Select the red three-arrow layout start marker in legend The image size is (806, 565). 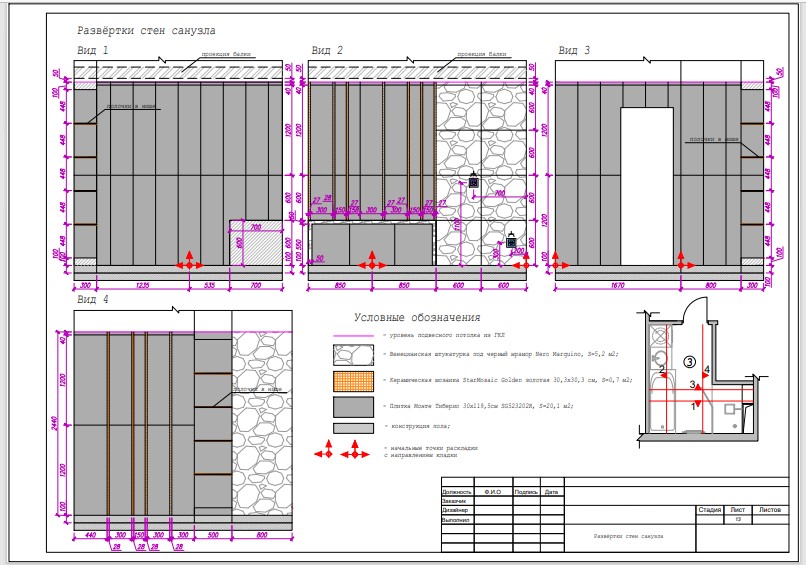(355, 450)
